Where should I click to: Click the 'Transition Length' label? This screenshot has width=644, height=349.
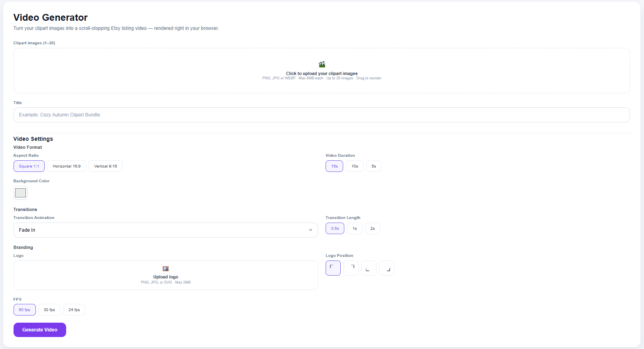[x=343, y=218]
